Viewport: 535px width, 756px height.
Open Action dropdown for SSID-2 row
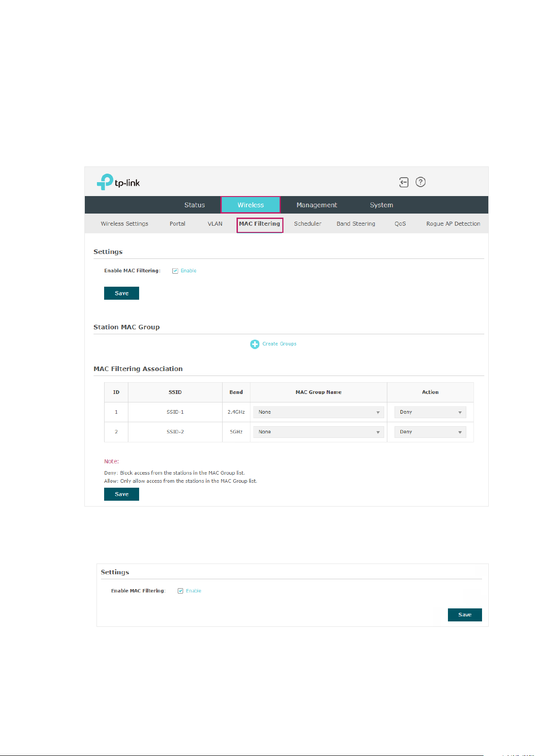pos(430,432)
